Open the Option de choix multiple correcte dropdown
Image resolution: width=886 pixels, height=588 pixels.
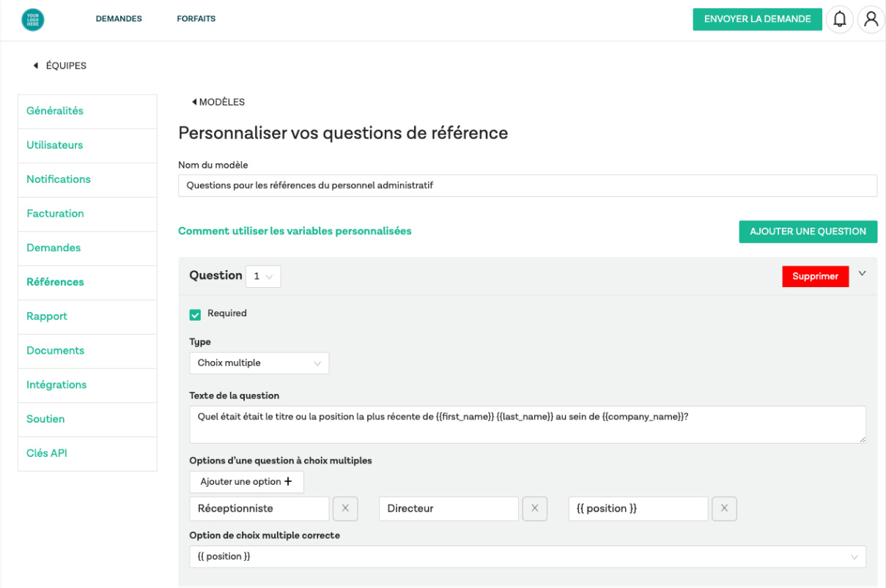(x=528, y=557)
